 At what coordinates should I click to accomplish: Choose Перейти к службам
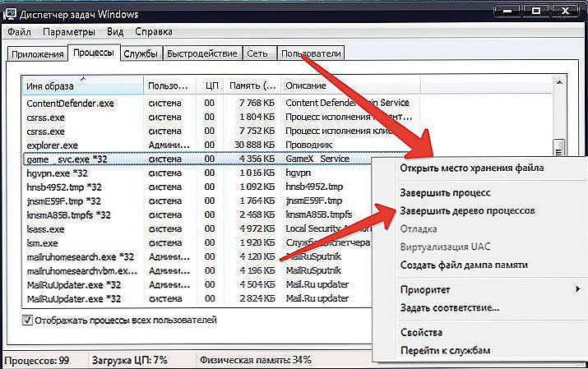[445, 351]
